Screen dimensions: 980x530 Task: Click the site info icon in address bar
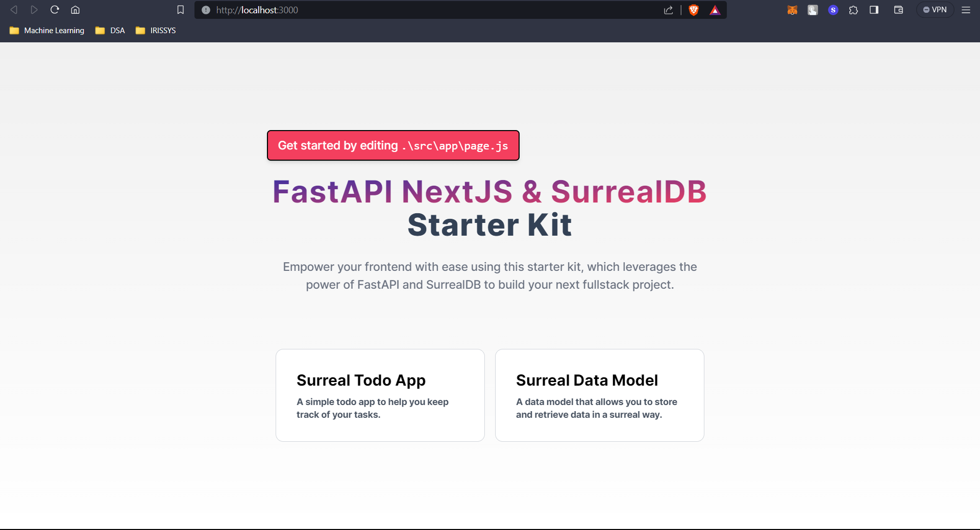(206, 10)
